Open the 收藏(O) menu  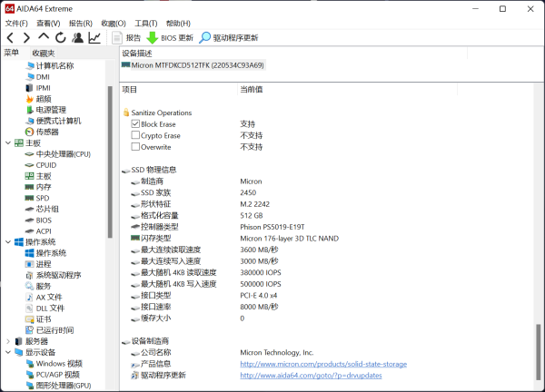[114, 24]
